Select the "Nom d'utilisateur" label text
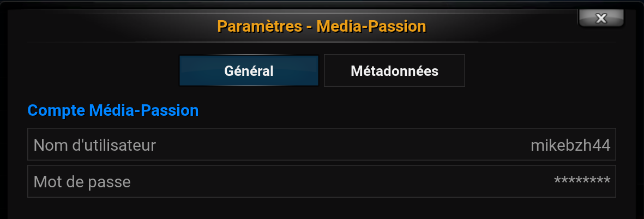Screen dimensions: 644x219 95,145
